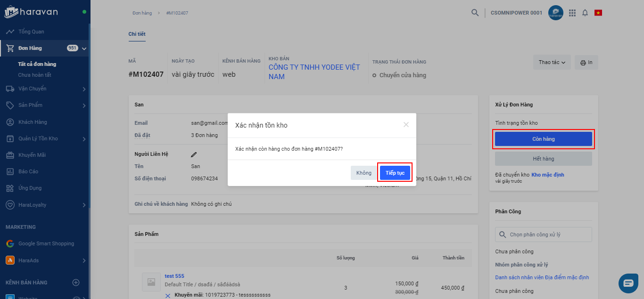Click the phone number 098674234
The width and height of the screenshot is (644, 299).
tap(205, 178)
